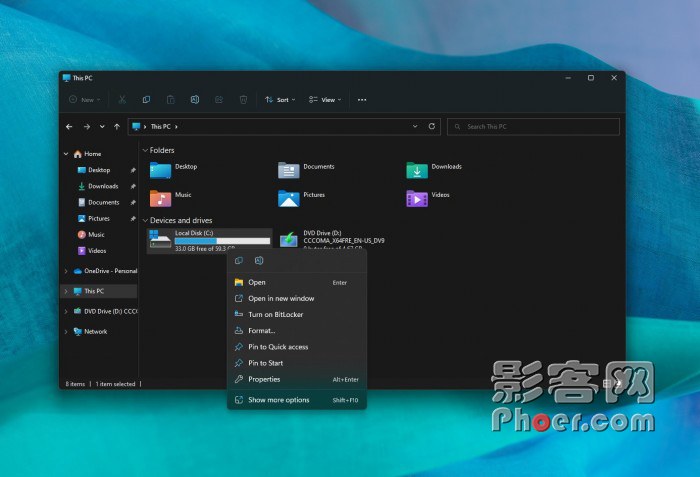Expand address bar history dropdown

point(415,126)
